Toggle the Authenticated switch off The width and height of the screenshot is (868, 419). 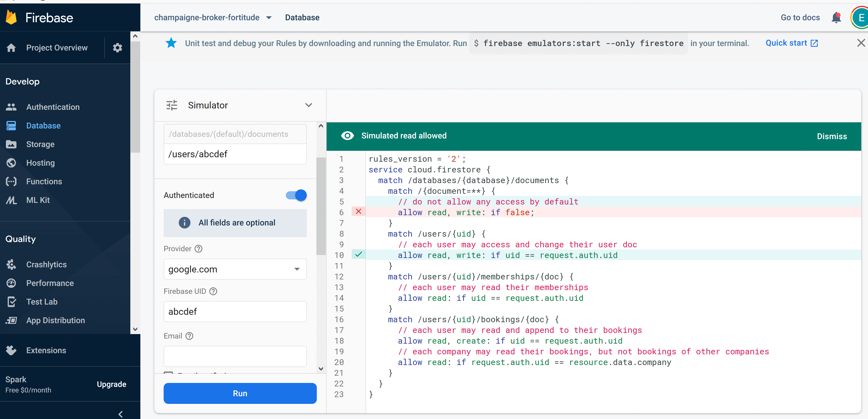(x=296, y=195)
